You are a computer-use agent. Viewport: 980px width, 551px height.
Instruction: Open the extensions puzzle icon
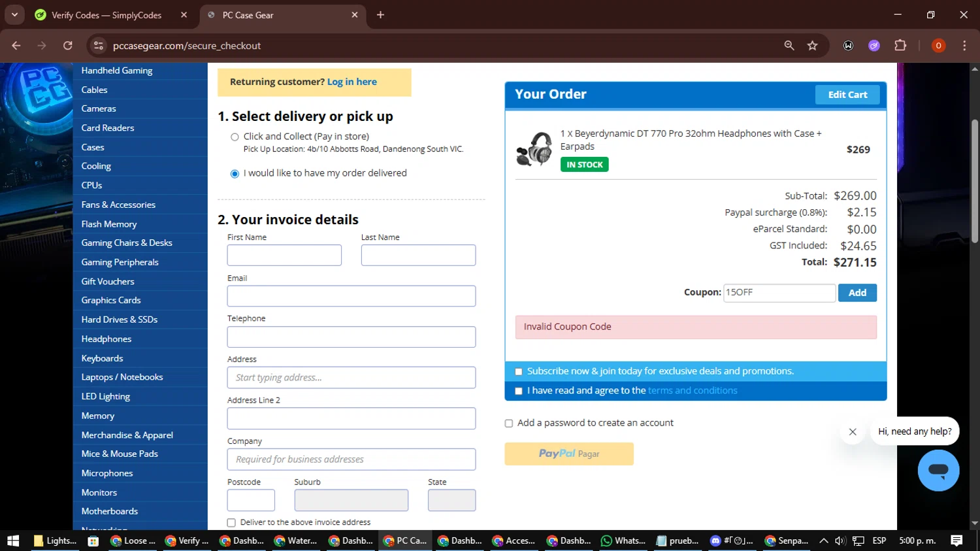pyautogui.click(x=900, y=46)
